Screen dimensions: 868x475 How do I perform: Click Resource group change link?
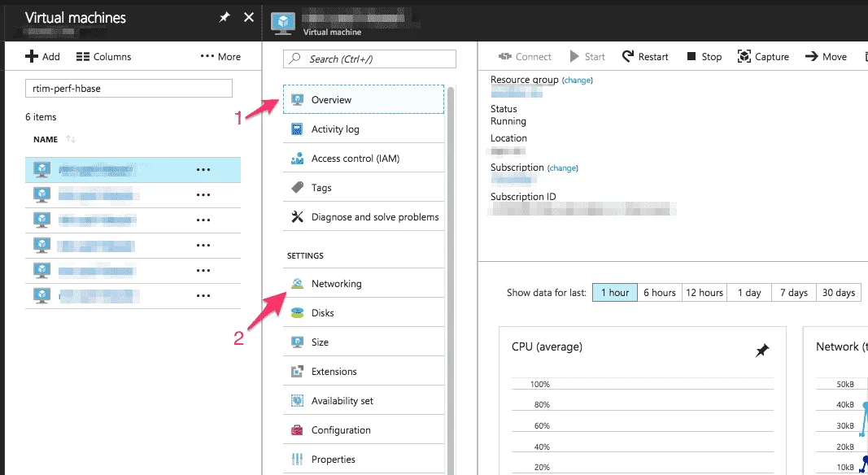click(x=578, y=81)
